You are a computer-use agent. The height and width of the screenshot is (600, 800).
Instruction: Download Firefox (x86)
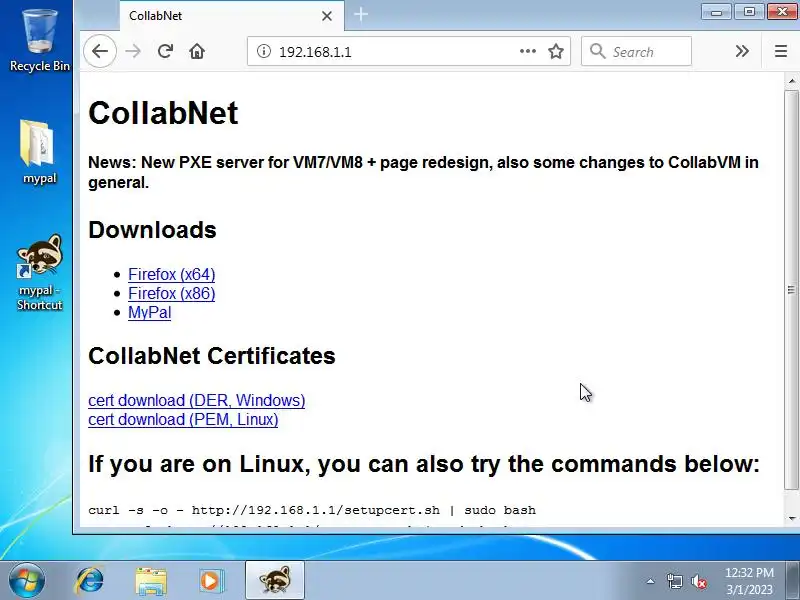point(171,293)
